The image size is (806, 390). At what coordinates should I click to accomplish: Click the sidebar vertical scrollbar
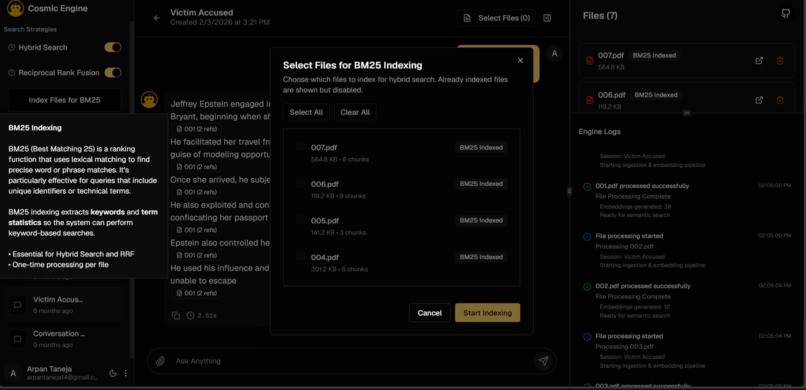coord(132,190)
